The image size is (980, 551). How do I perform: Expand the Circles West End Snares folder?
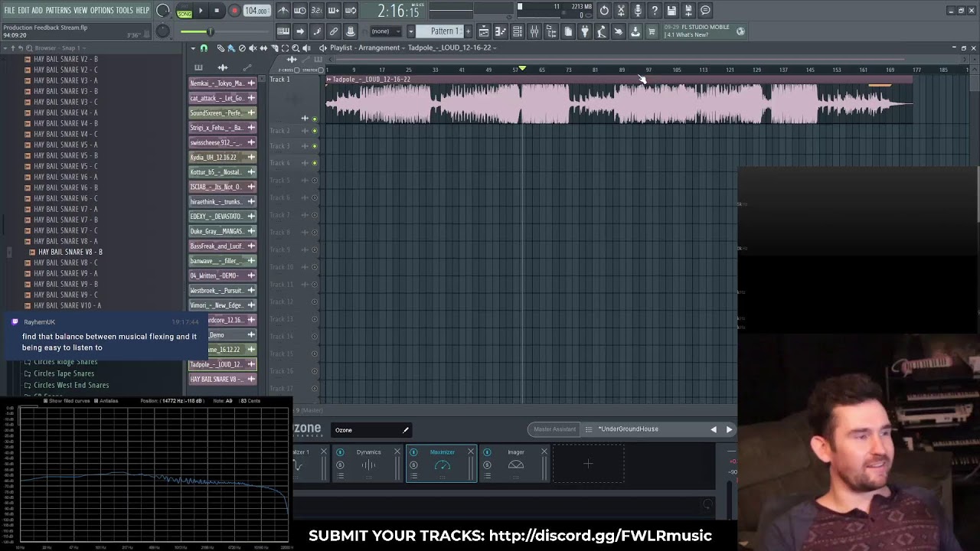(x=71, y=385)
